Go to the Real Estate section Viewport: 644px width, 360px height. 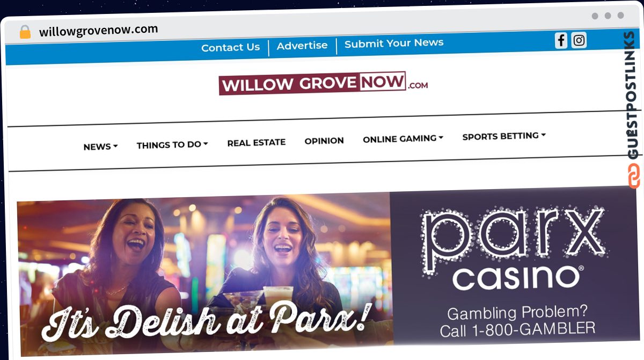[256, 142]
